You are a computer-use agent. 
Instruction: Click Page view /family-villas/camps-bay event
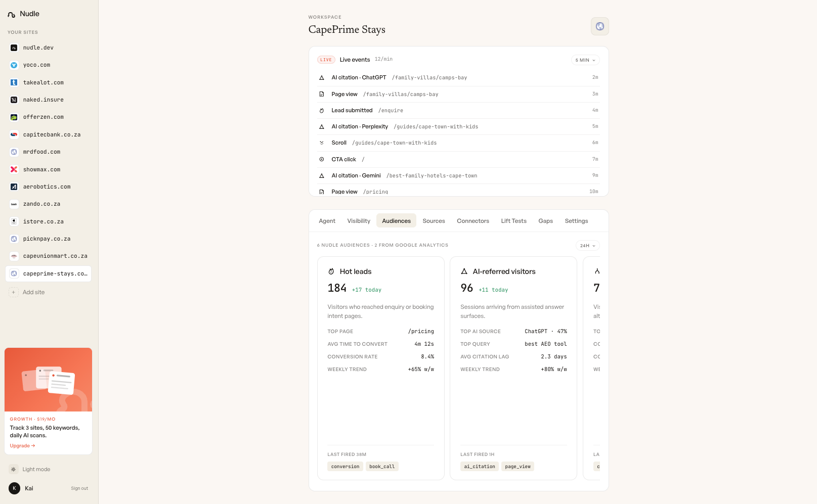pos(458,94)
